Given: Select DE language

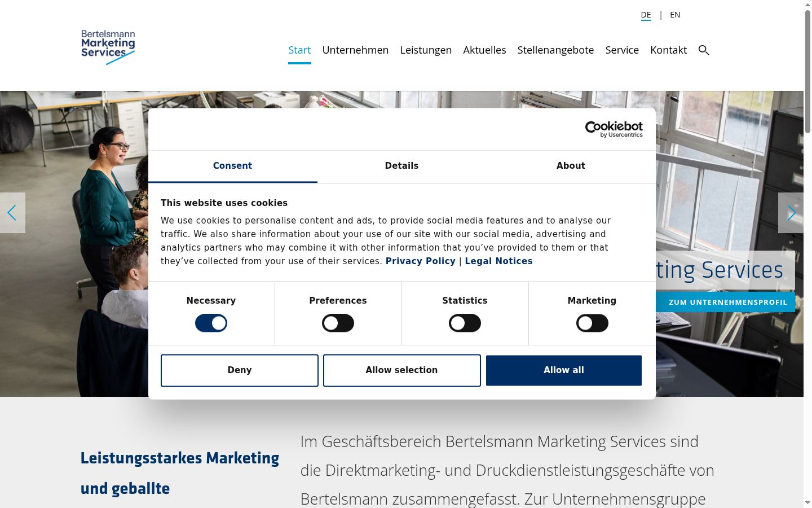Looking at the screenshot, I should (646, 15).
